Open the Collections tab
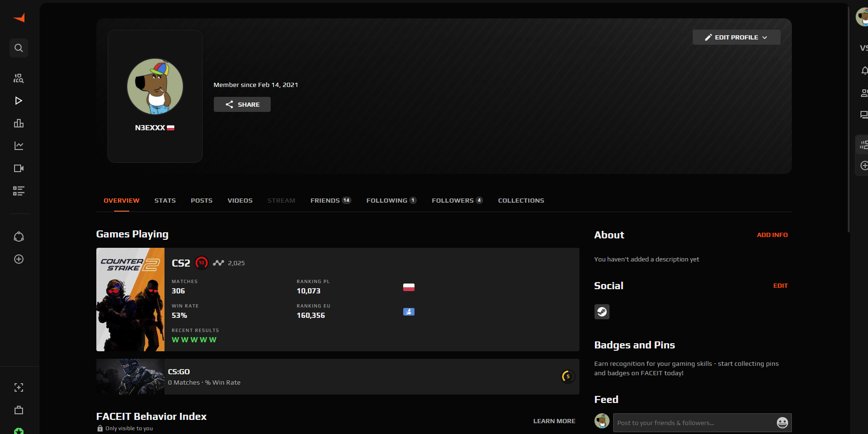Image resolution: width=868 pixels, height=434 pixels. (521, 200)
